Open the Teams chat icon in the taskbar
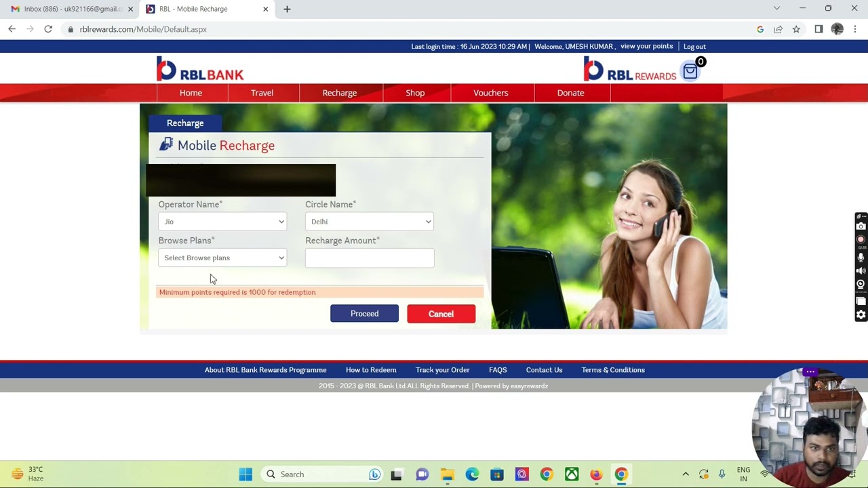Viewport: 868px width, 488px height. (422, 474)
